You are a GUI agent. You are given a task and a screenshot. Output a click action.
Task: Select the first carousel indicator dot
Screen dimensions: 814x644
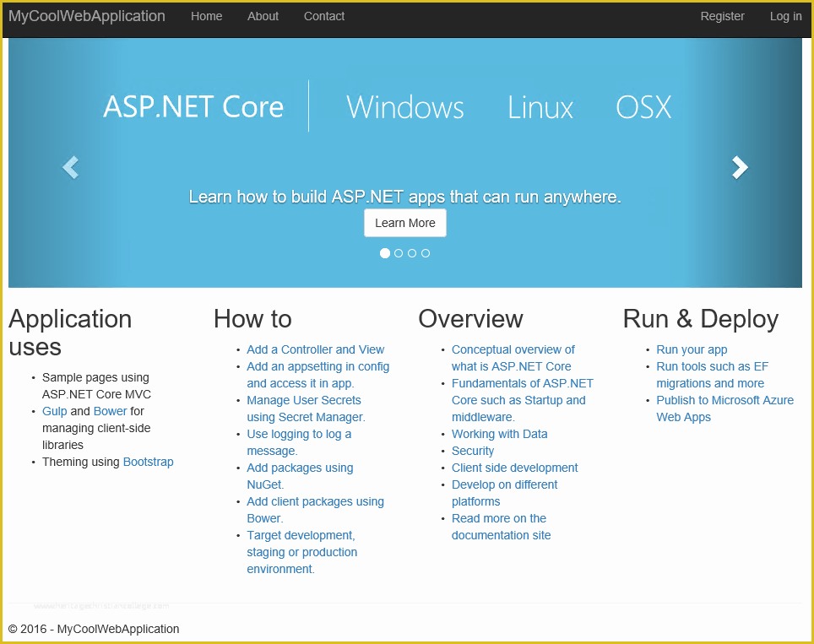tap(385, 253)
